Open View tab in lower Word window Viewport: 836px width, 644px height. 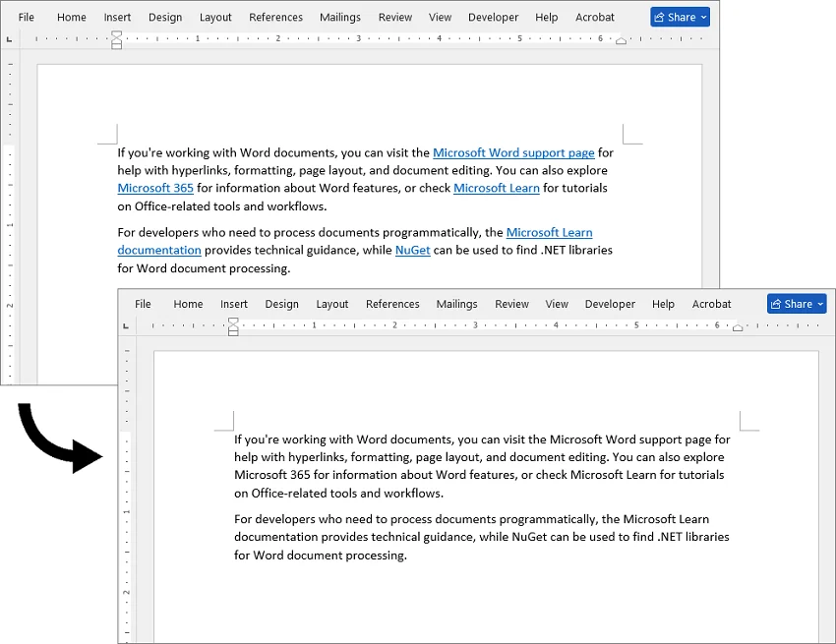557,304
